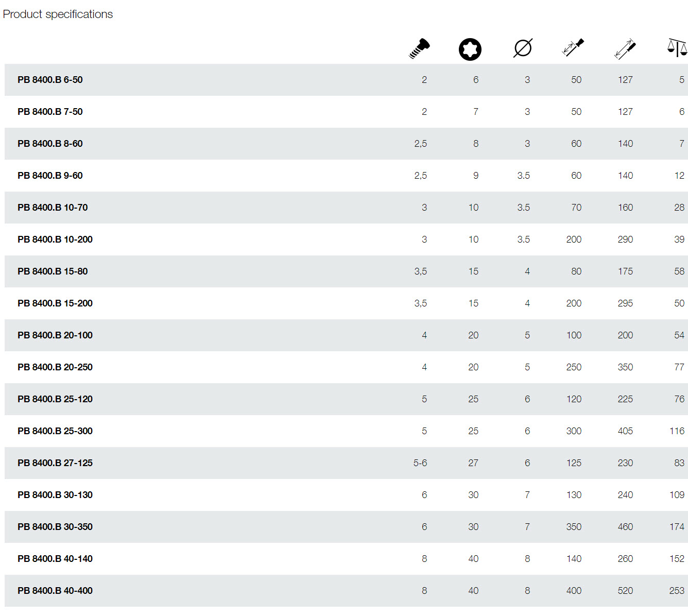Click the Torx star profile icon
The height and width of the screenshot is (616, 688).
click(x=470, y=49)
